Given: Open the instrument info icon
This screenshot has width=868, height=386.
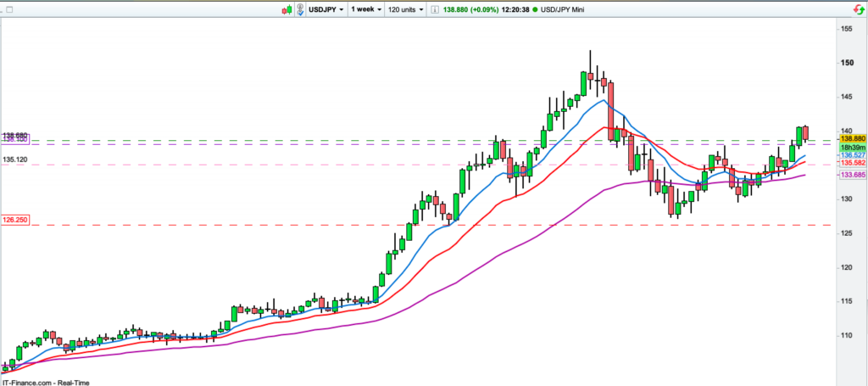Looking at the screenshot, I should pos(437,8).
